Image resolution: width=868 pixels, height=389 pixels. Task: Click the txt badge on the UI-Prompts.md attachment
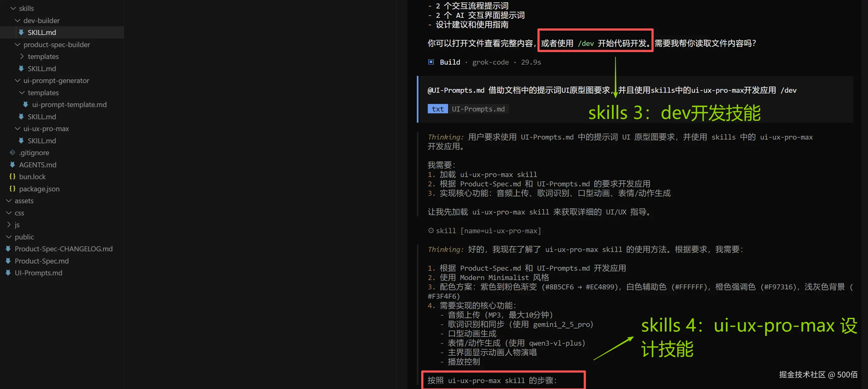(437, 109)
